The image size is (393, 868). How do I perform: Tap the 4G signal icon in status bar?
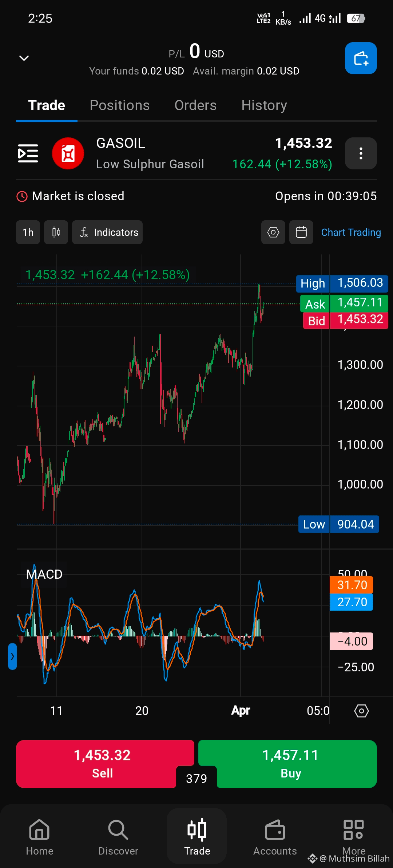320,19
